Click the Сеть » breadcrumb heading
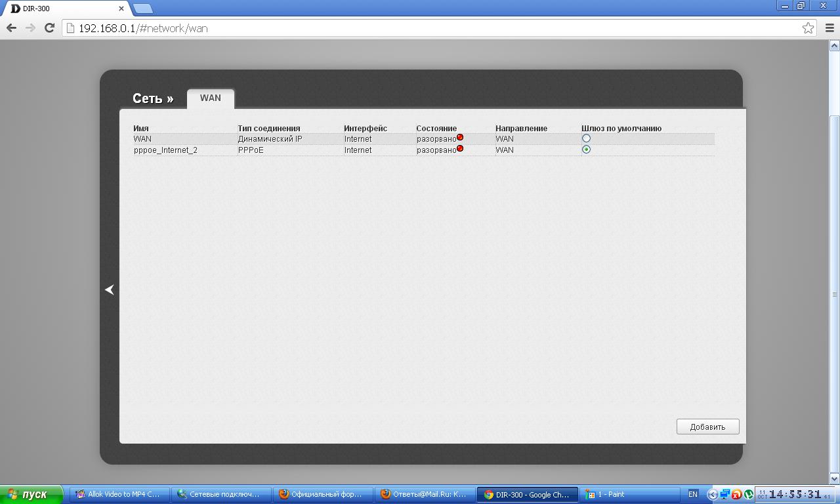This screenshot has width=840, height=504. pos(153,98)
